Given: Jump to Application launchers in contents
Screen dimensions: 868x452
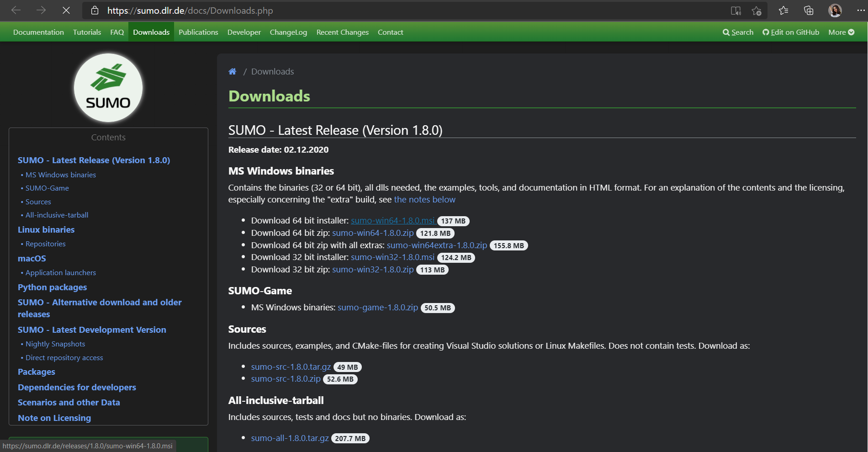Looking at the screenshot, I should point(61,273).
